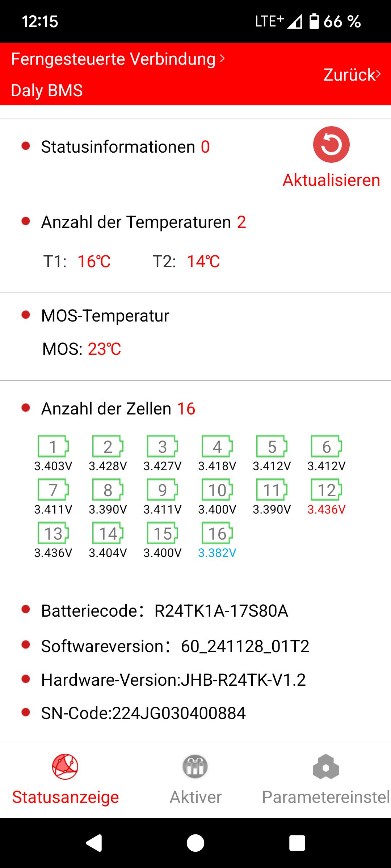Tap the Statusanzeige globe icon
The height and width of the screenshot is (868, 391).
pos(65,767)
